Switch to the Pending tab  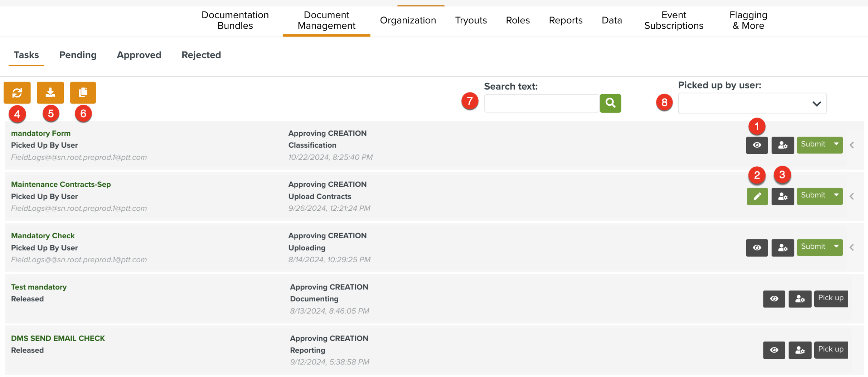tap(78, 55)
